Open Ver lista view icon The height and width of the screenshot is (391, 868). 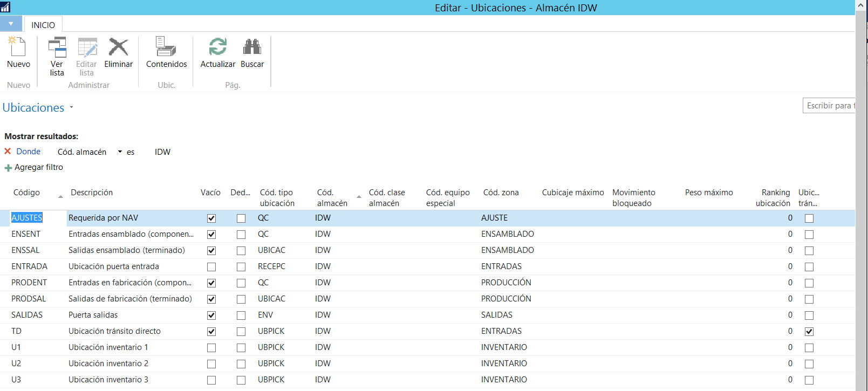tap(57, 47)
